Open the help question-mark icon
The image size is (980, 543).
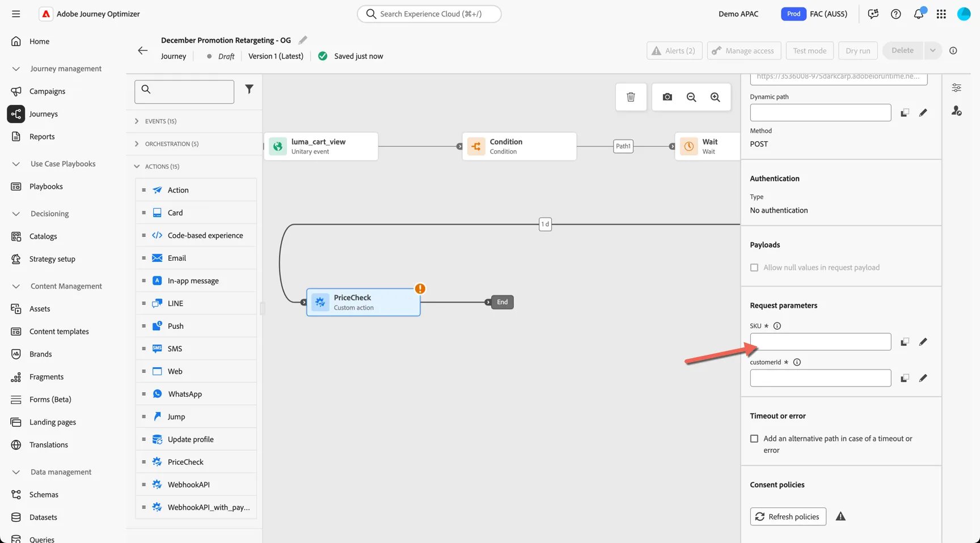pyautogui.click(x=896, y=14)
